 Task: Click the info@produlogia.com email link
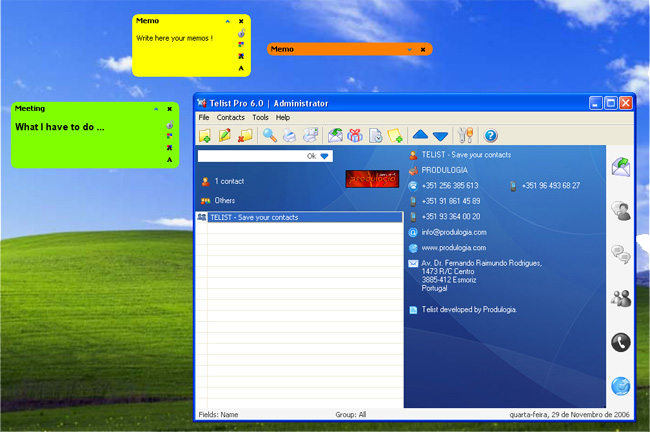tap(452, 232)
